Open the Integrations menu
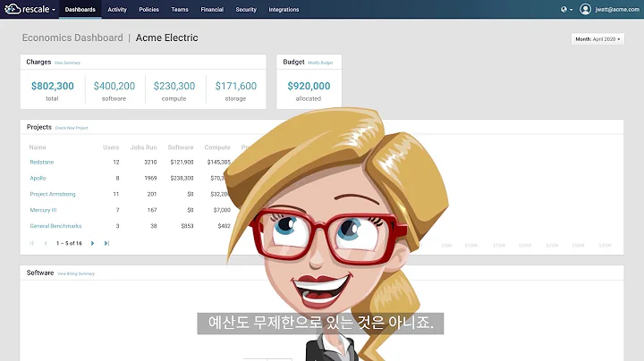The height and width of the screenshot is (361, 644). [x=284, y=10]
